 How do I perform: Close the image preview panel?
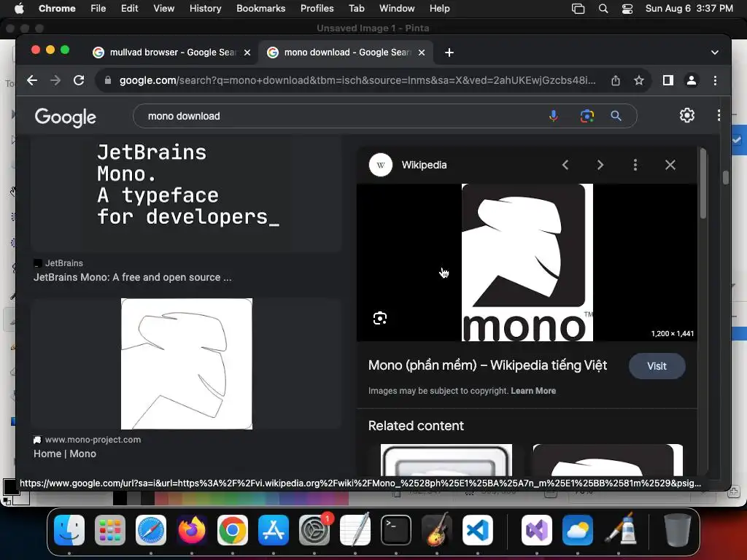(670, 165)
